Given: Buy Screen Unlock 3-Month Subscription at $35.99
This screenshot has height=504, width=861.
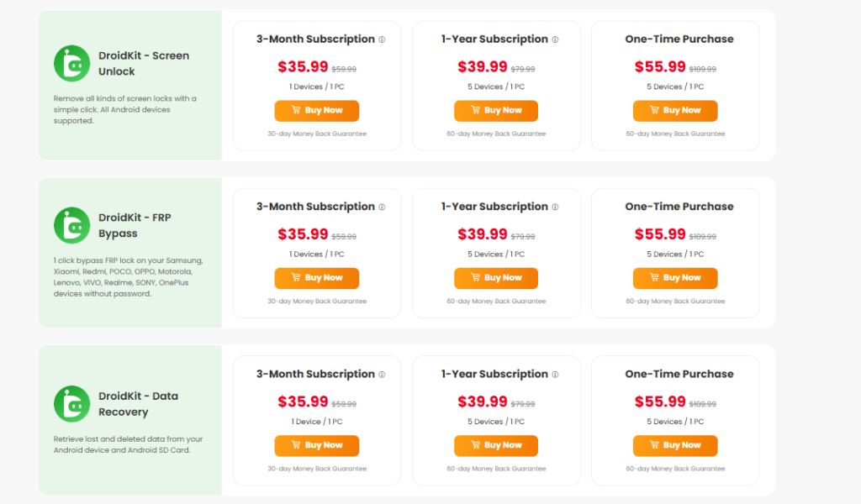Looking at the screenshot, I should [x=317, y=111].
